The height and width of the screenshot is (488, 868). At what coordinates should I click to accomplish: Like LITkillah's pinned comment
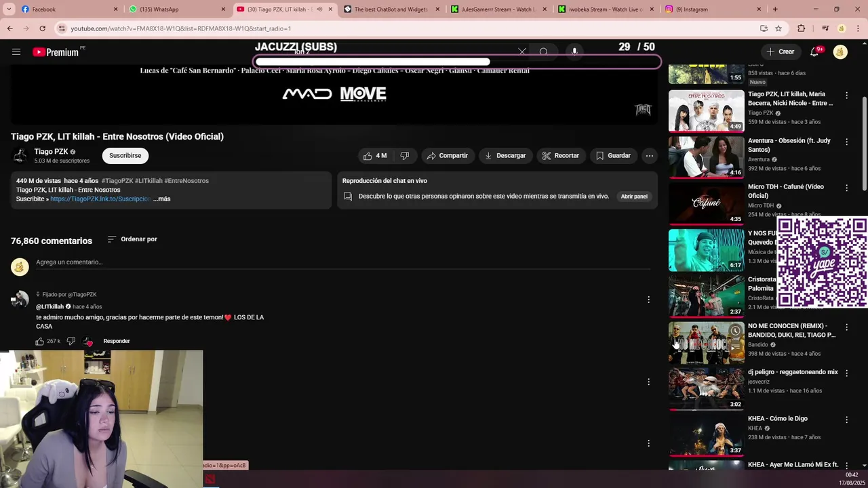pos(40,341)
